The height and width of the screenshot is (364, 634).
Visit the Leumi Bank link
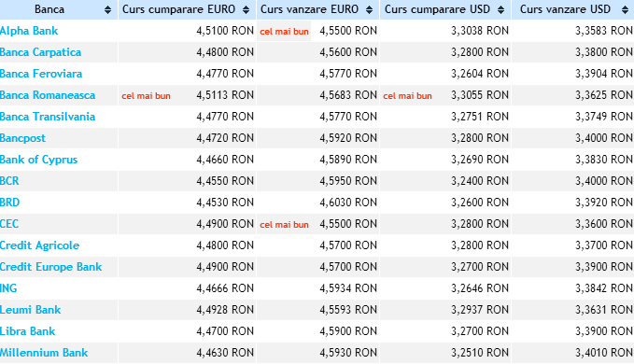(x=30, y=310)
